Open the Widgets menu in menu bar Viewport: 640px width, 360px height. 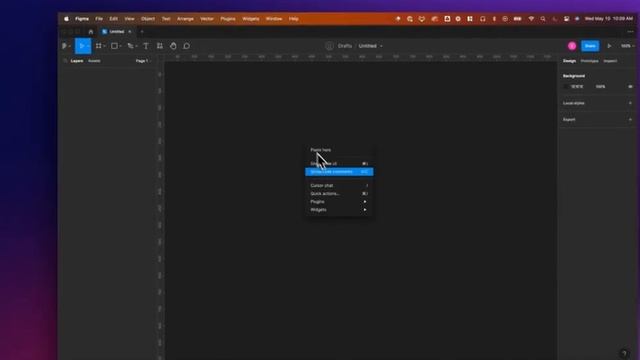click(x=251, y=19)
